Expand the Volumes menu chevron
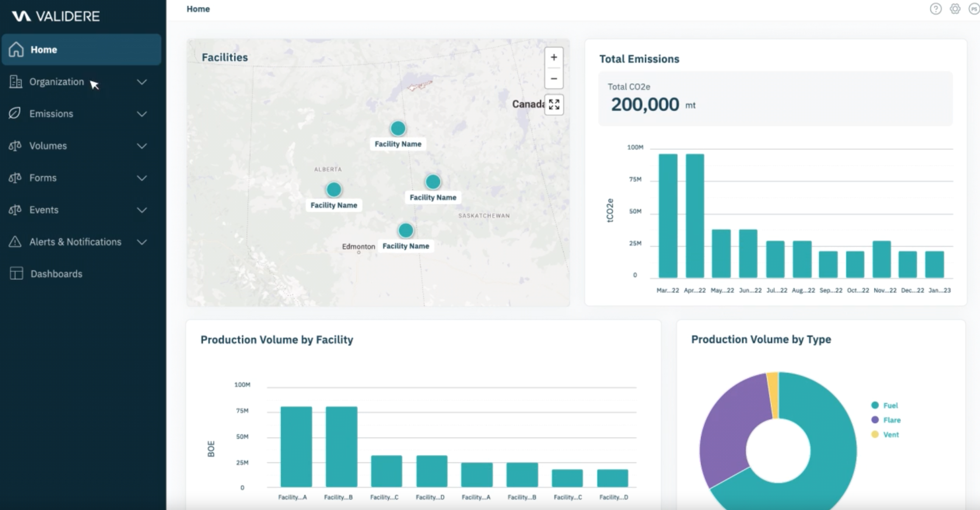980x510 pixels. (142, 146)
